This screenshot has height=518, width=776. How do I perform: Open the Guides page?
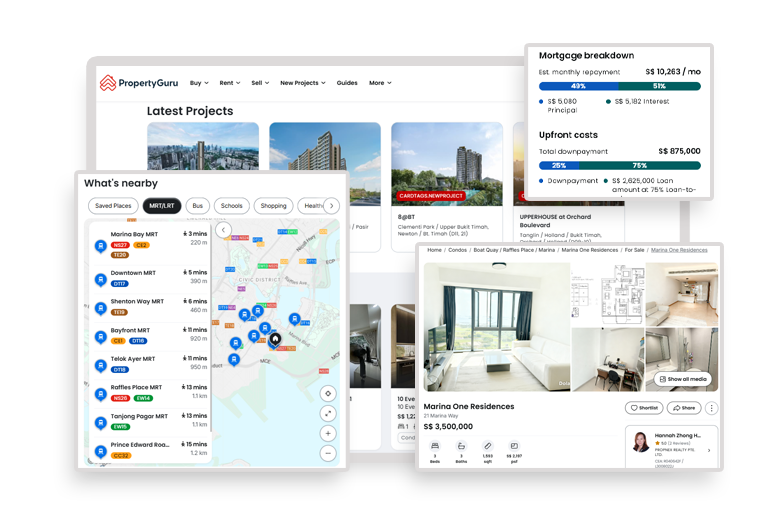pyautogui.click(x=347, y=83)
